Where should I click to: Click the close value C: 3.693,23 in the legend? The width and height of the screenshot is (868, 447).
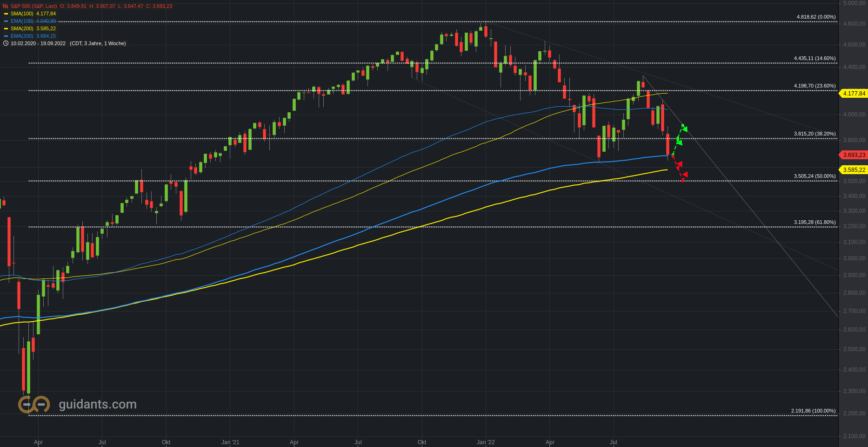pyautogui.click(x=159, y=6)
